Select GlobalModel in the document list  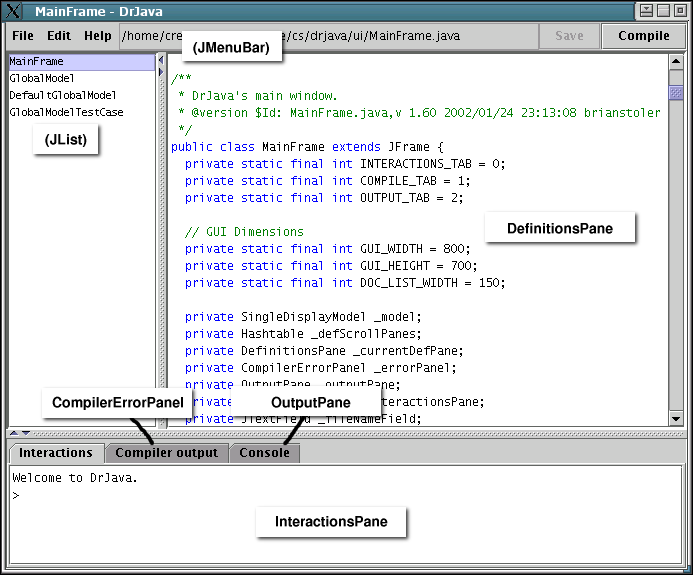pyautogui.click(x=82, y=78)
